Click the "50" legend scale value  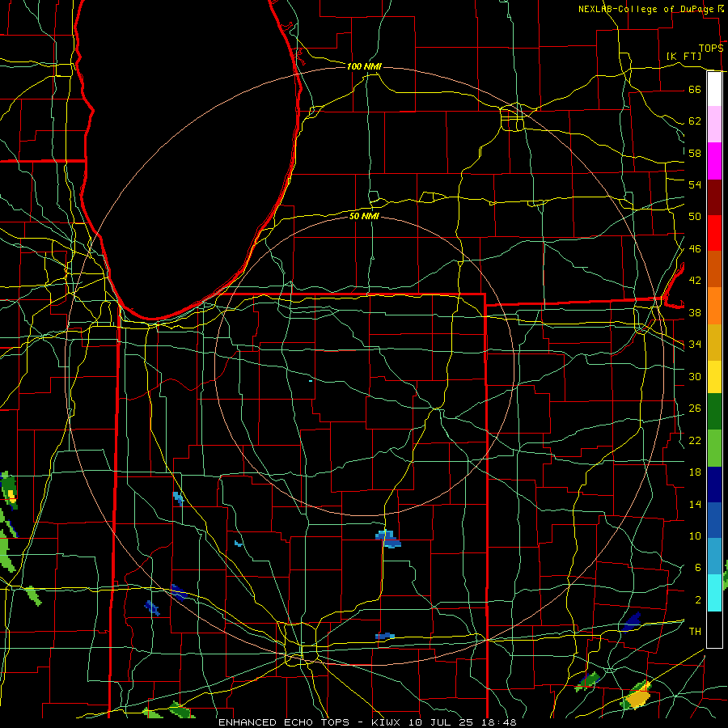click(695, 217)
